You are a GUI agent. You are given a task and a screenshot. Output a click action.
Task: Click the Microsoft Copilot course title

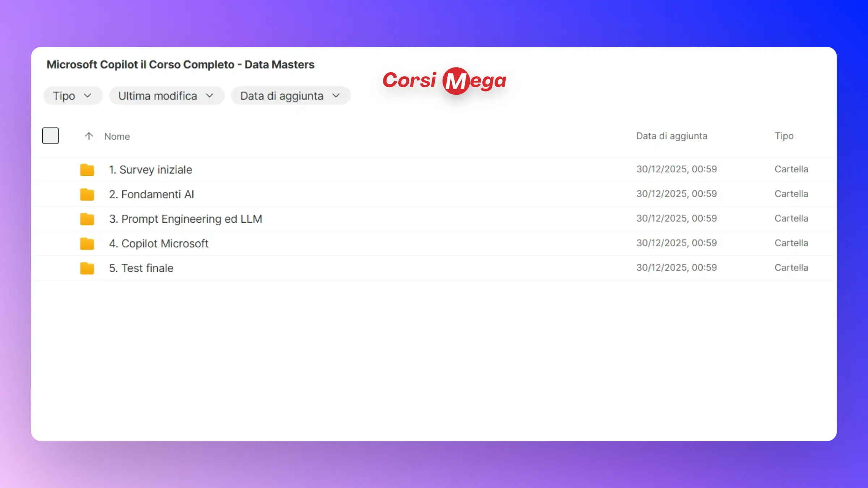[x=180, y=64]
